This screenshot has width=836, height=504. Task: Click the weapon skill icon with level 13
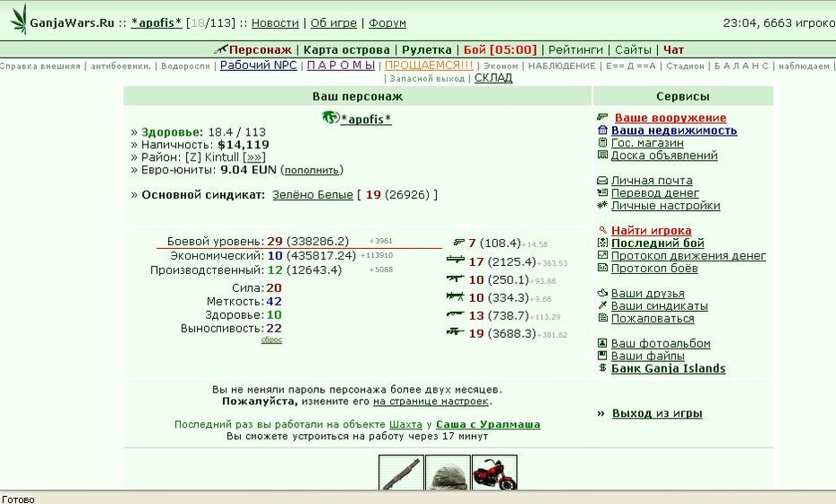(456, 314)
